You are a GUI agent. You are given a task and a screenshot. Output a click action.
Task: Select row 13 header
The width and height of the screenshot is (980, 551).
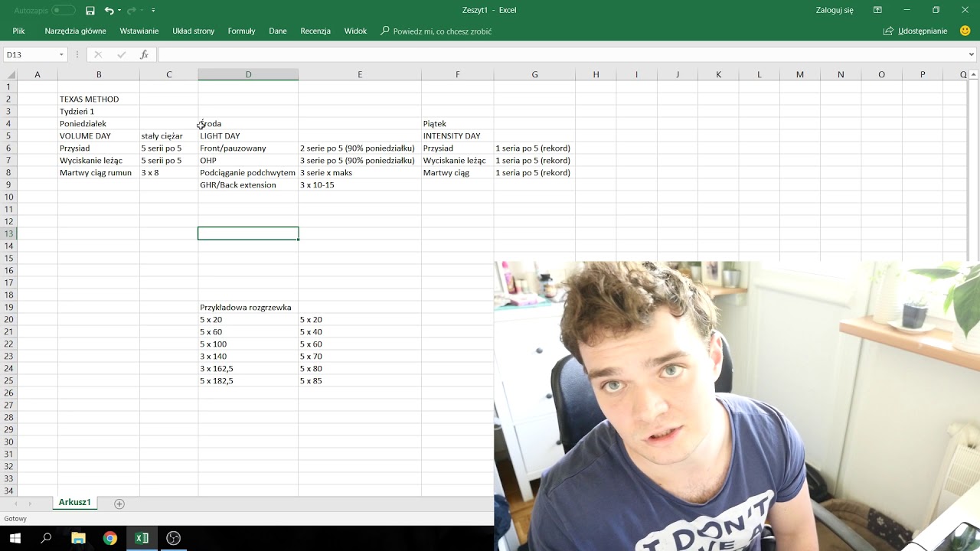tap(8, 233)
